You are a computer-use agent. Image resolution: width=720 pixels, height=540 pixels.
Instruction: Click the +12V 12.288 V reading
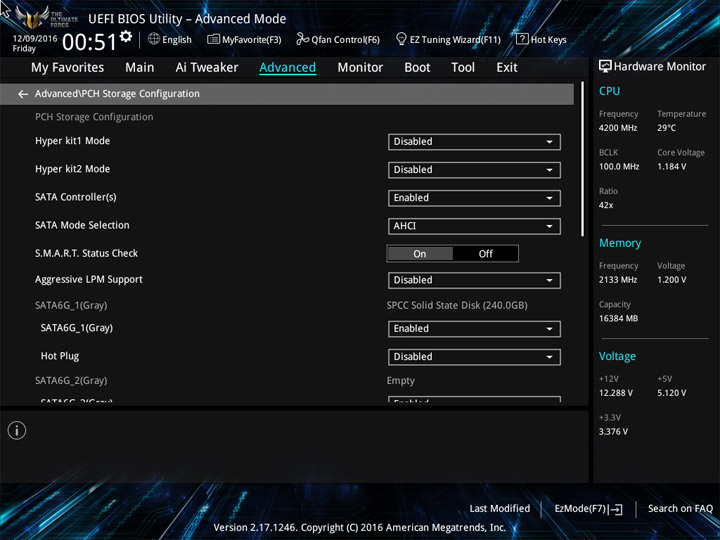click(x=615, y=393)
